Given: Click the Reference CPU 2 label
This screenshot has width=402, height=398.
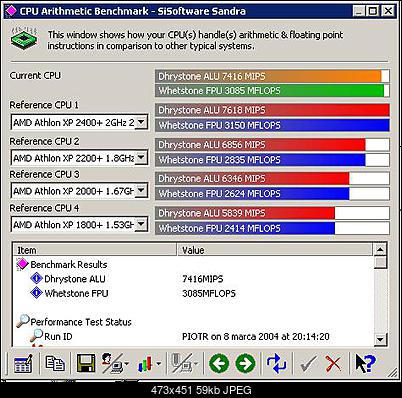Looking at the screenshot, I should [44, 141].
